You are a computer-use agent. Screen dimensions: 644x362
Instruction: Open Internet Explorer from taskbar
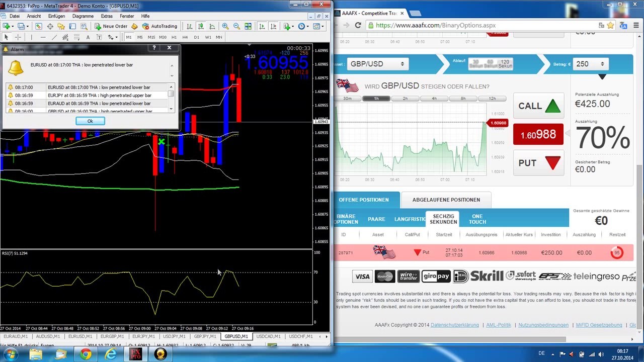(110, 354)
